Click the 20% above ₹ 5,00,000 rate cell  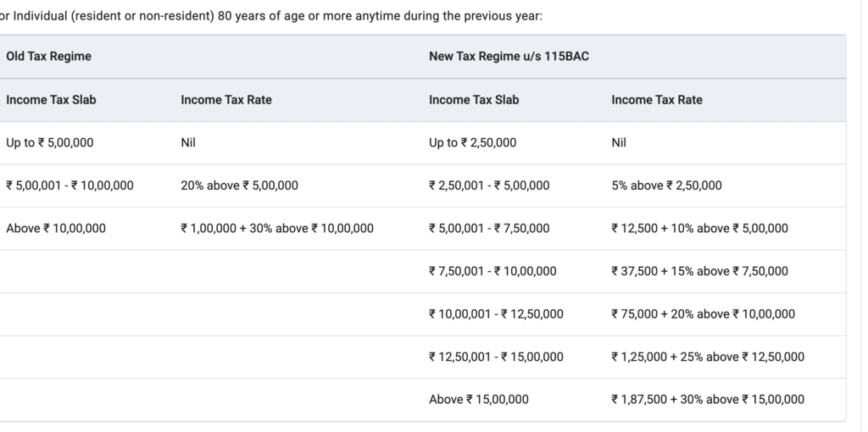(239, 185)
